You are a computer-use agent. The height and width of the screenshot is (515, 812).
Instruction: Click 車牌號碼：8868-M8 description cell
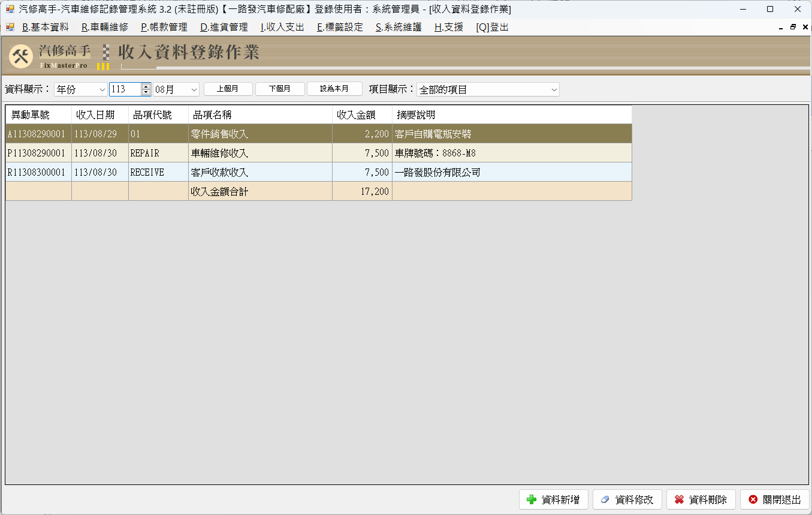(x=512, y=153)
